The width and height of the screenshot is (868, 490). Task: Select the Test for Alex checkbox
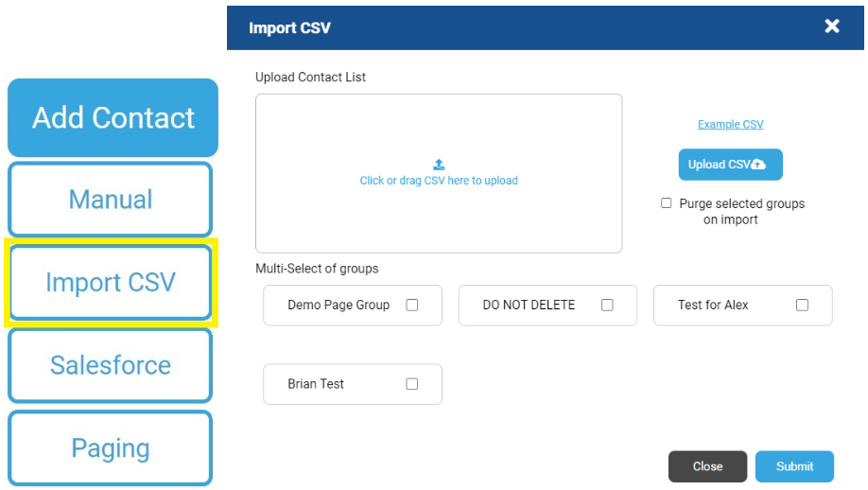tap(802, 306)
